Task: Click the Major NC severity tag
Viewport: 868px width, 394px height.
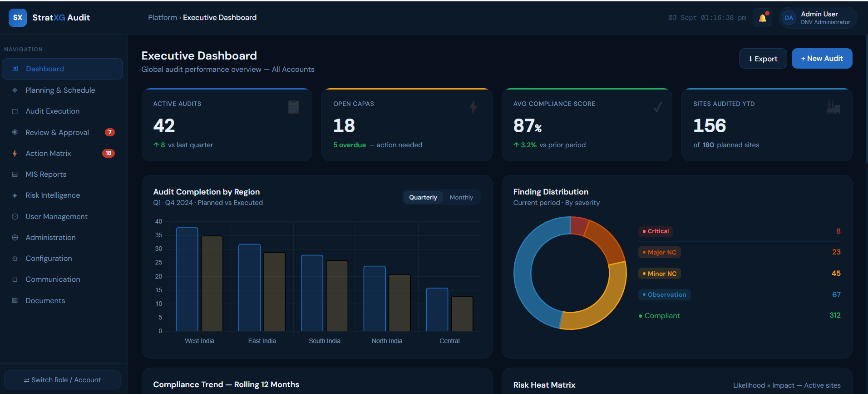Action: tap(659, 252)
